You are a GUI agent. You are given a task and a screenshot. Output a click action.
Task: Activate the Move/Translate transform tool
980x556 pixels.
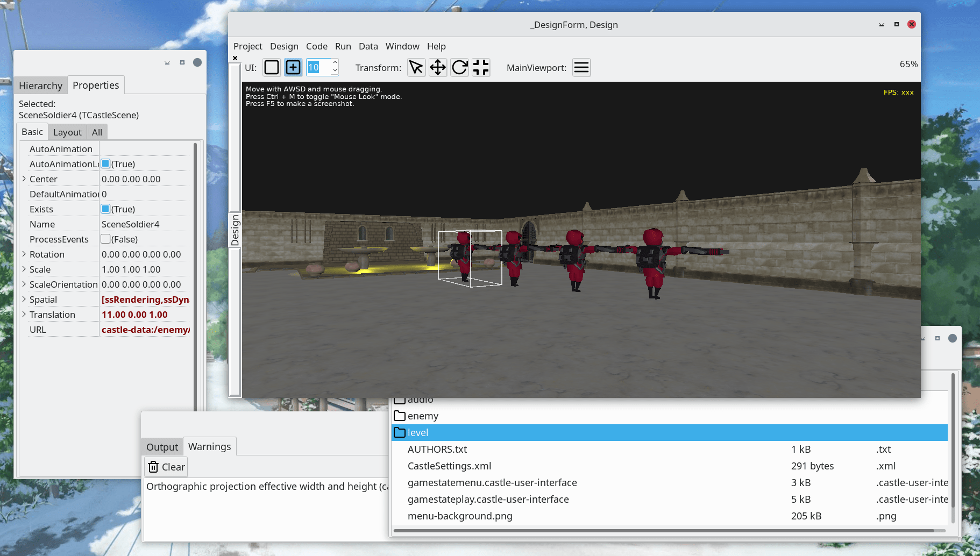[437, 67]
